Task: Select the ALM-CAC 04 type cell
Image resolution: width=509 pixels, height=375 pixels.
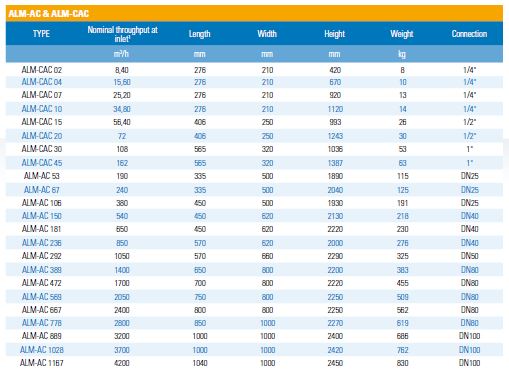Action: click(42, 82)
